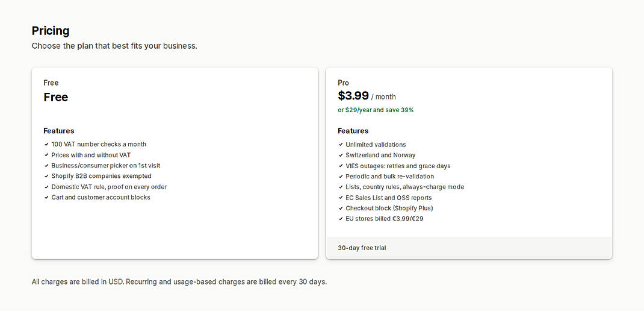644x311 pixels.
Task: Click the bold Free price text
Action: pyautogui.click(x=56, y=98)
